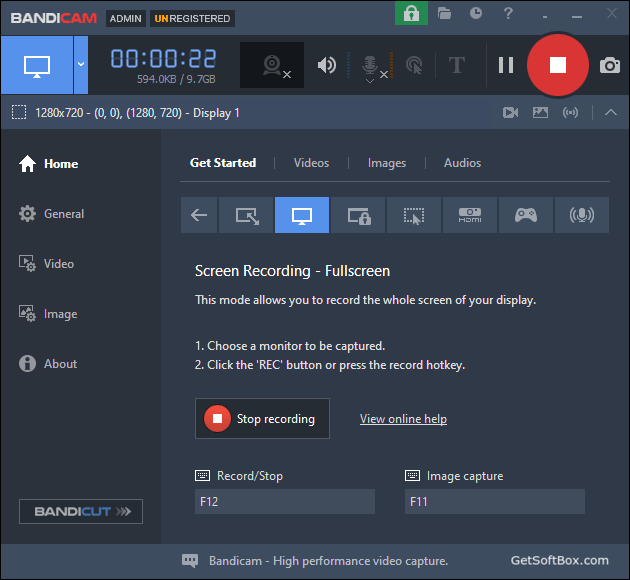630x580 pixels.
Task: Collapse the panel with up chevron
Action: point(611,112)
